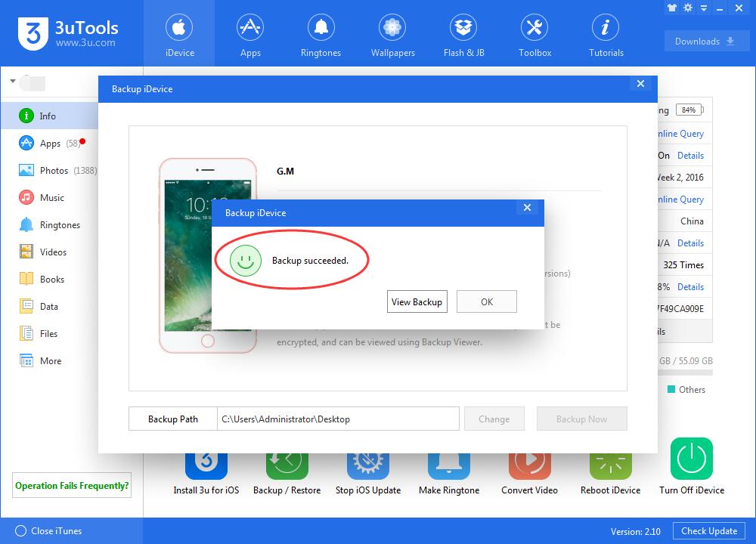Click Details link next to N/A
The image size is (756, 544).
(690, 243)
